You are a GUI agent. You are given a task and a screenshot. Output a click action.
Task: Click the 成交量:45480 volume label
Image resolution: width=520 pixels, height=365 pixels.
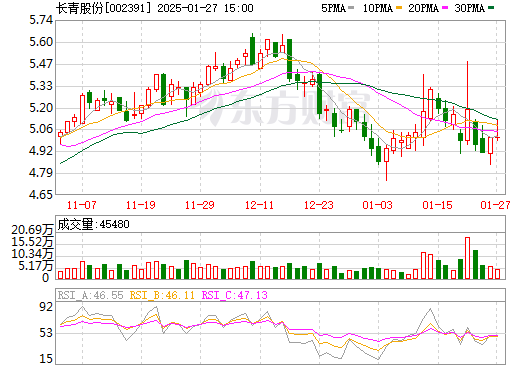tap(93, 224)
